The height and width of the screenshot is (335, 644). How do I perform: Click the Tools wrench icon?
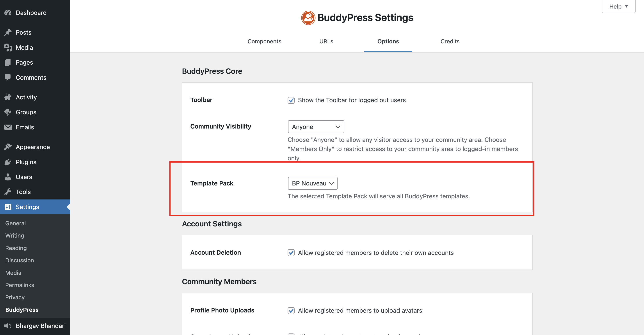(8, 192)
